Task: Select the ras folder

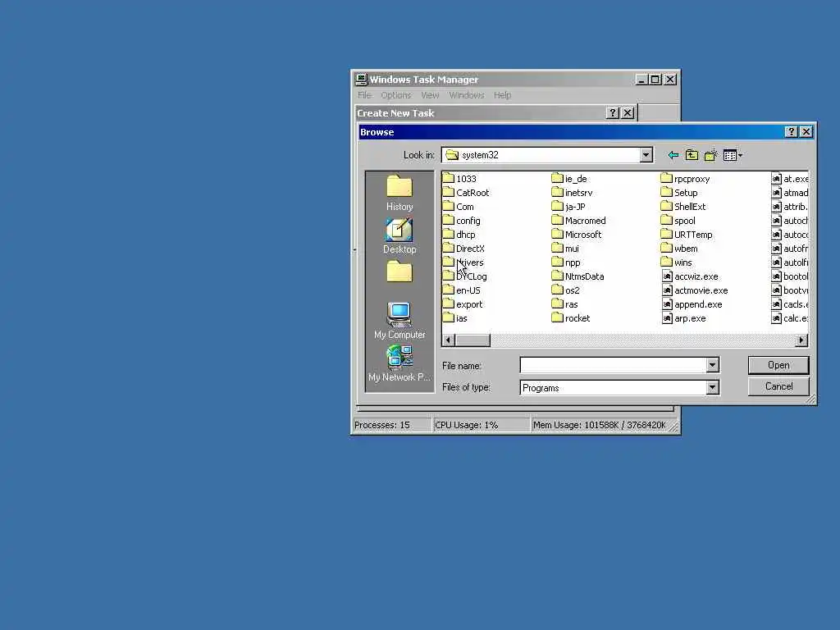Action: pos(565,304)
